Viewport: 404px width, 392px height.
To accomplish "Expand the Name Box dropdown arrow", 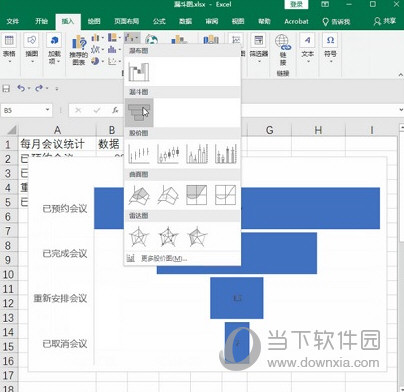I will [x=48, y=110].
